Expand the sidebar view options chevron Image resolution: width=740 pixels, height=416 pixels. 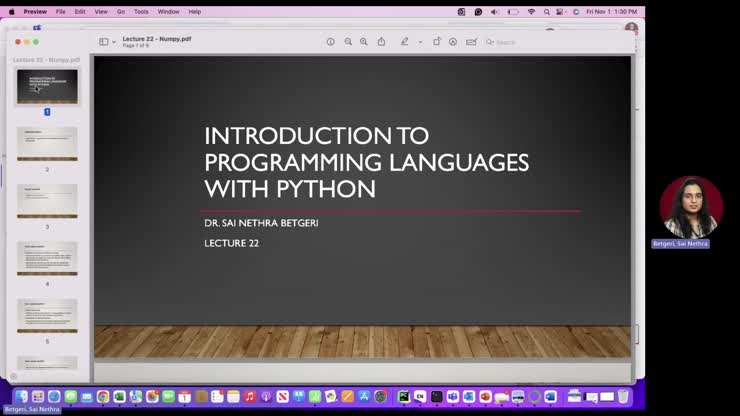pyautogui.click(x=114, y=42)
